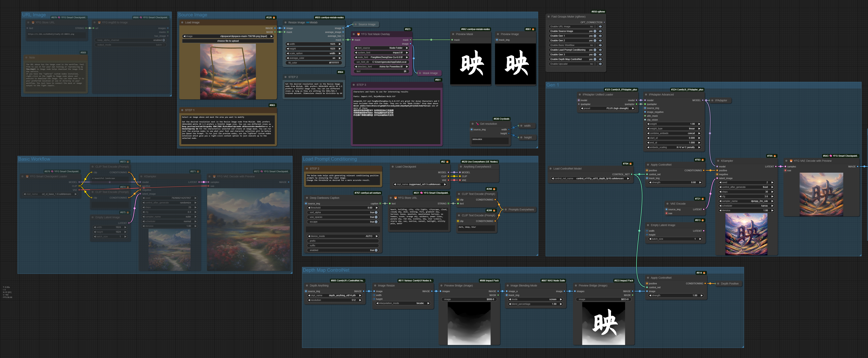Open control_net_name dropdown in Load ControlNet Model
The width and height of the screenshot is (868, 358).
pyautogui.click(x=590, y=179)
